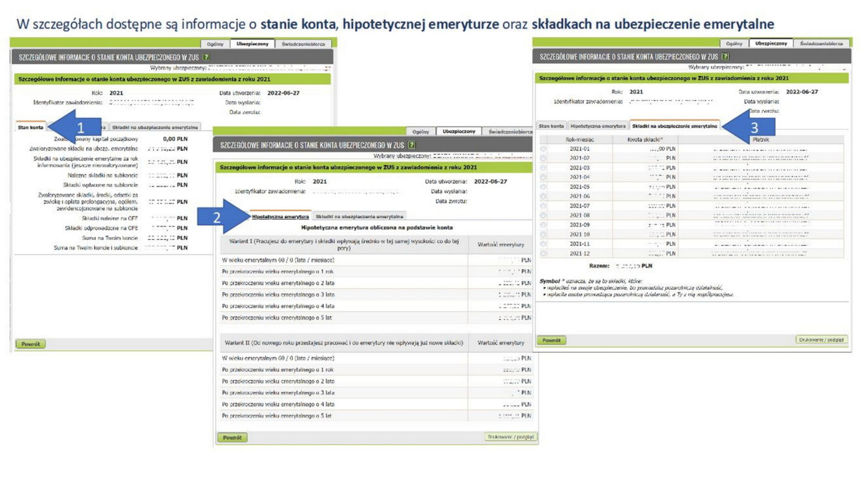The width and height of the screenshot is (868, 495).
Task: Open Hipotetyczna emerytura tab in the payments-table window
Action: 597,126
